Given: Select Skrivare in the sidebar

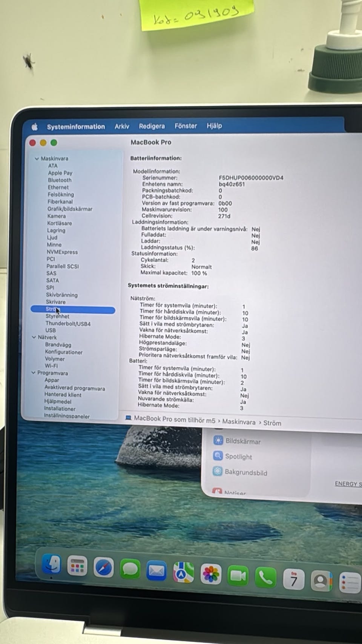Looking at the screenshot, I should (x=56, y=302).
